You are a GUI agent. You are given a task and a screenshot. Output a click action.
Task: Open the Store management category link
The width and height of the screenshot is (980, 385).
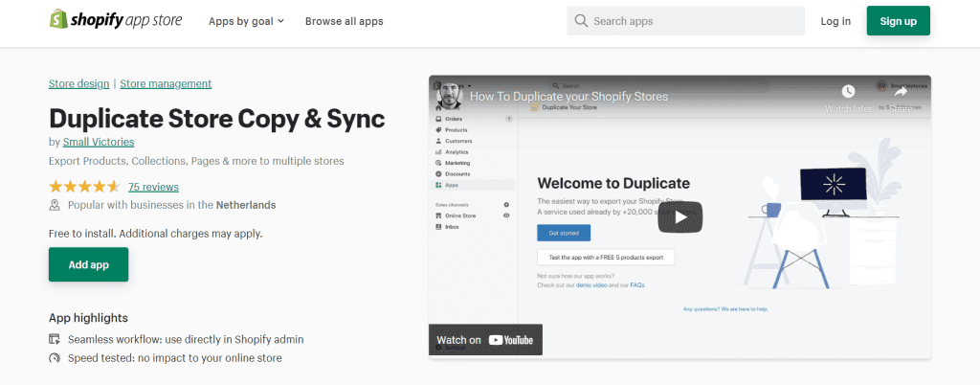(166, 83)
